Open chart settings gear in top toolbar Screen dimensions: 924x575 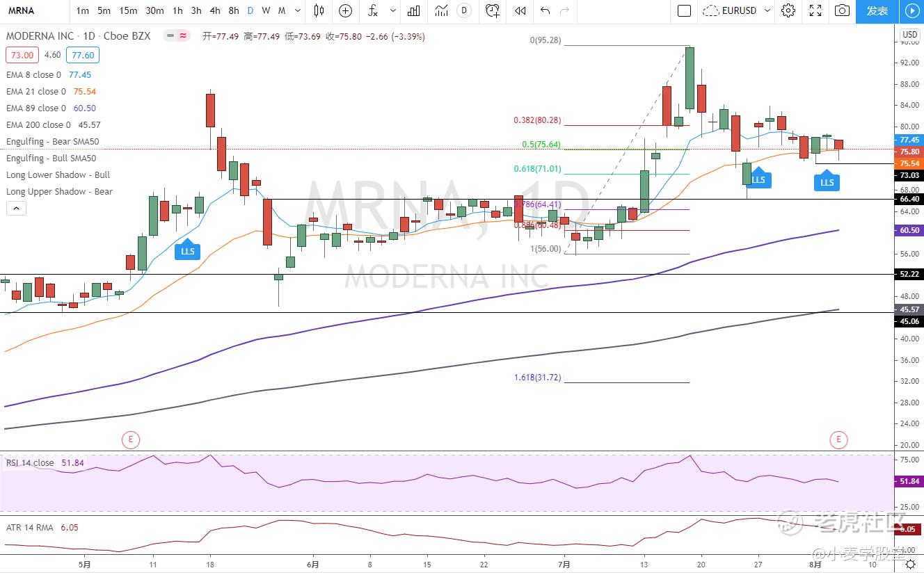(x=788, y=10)
